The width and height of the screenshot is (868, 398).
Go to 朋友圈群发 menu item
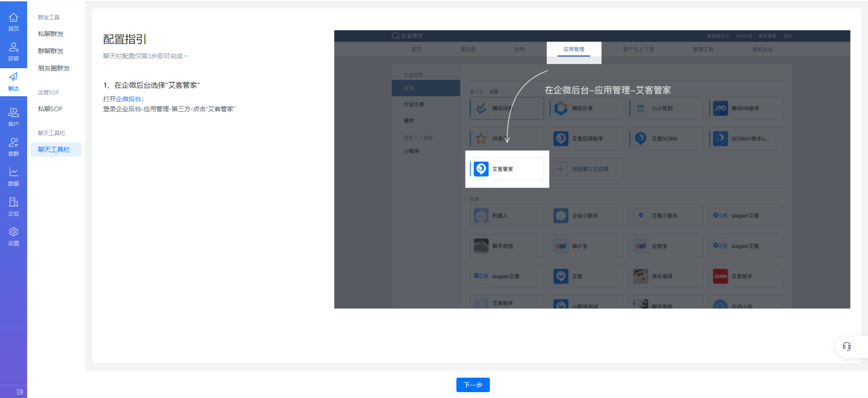[54, 68]
